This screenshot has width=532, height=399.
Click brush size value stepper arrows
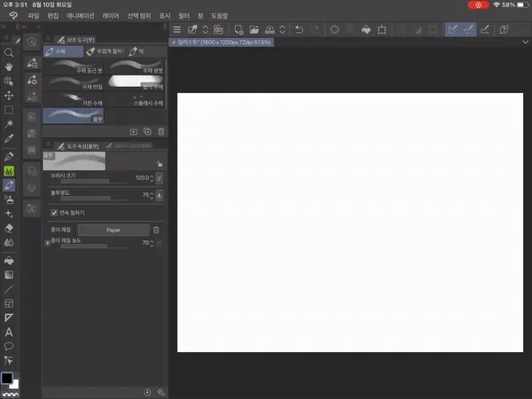[x=152, y=178]
